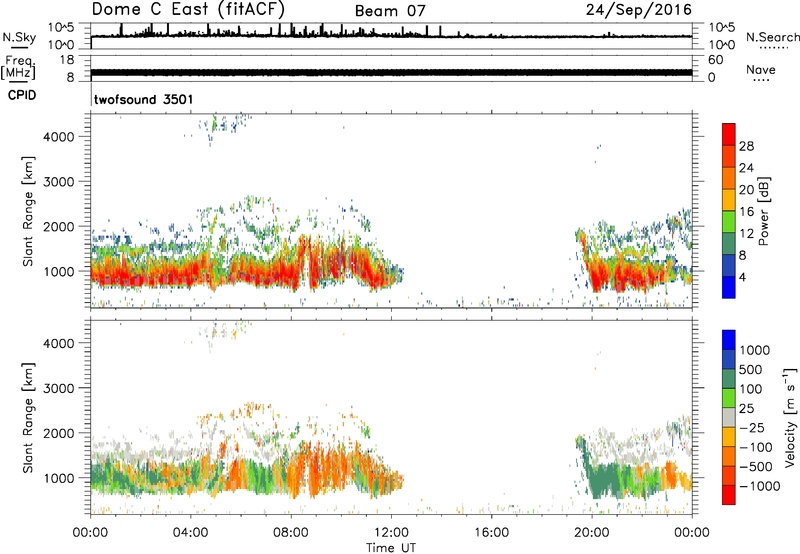
Task: Click the gray segment of velocity colorbar
Action: (729, 417)
